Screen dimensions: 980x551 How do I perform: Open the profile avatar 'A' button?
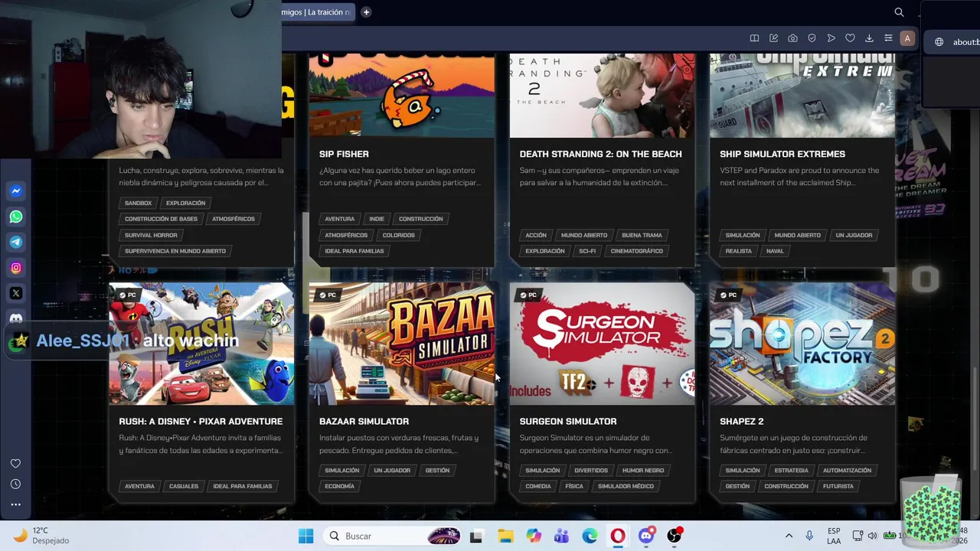907,38
